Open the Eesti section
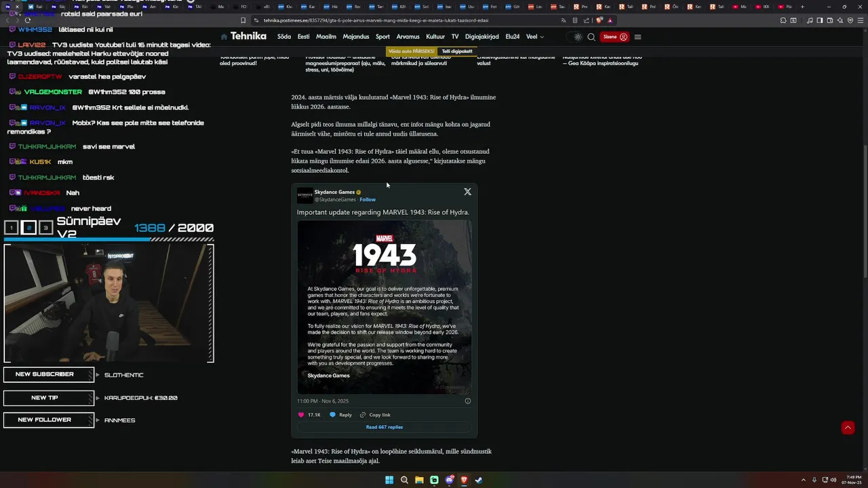 point(303,37)
